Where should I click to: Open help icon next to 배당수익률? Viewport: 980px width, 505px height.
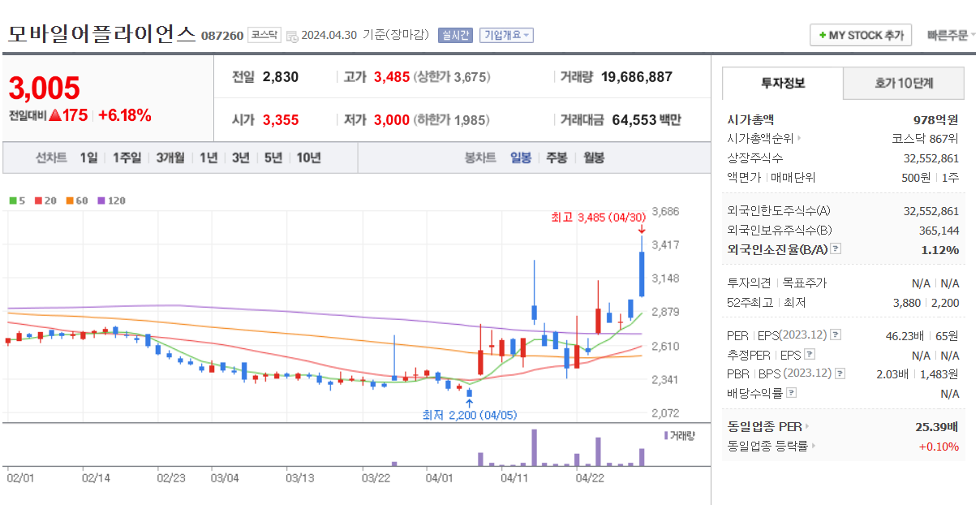792,393
